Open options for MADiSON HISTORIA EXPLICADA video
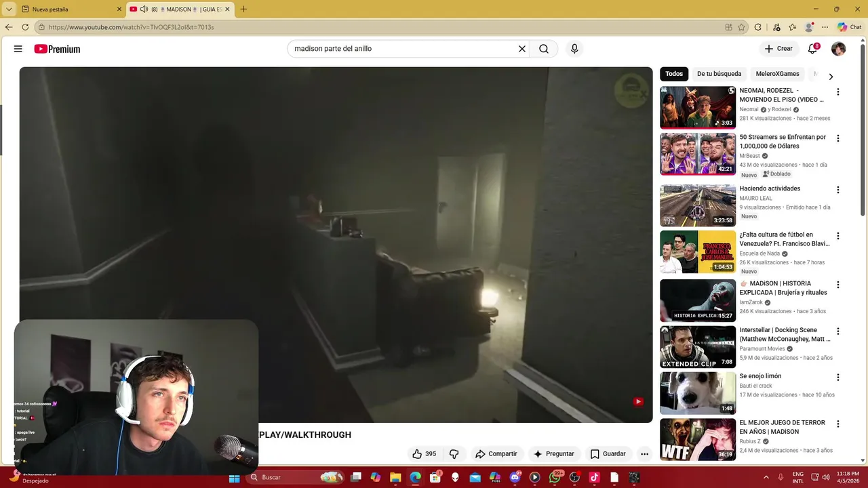This screenshot has width=868, height=488. 837,285
